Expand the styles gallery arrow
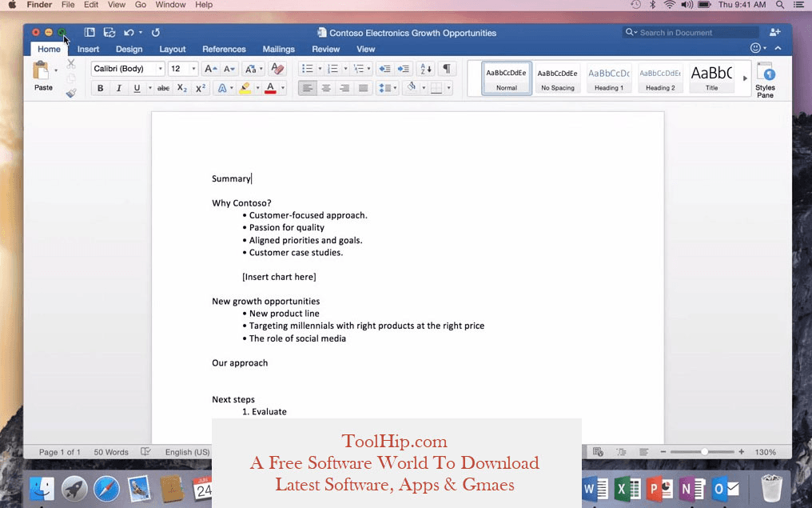The image size is (812, 508). click(x=745, y=78)
